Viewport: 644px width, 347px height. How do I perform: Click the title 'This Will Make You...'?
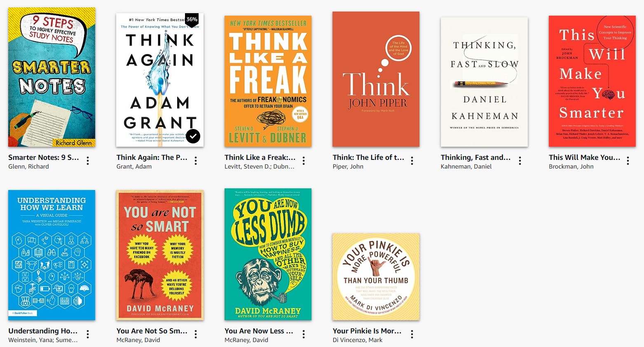(x=584, y=157)
